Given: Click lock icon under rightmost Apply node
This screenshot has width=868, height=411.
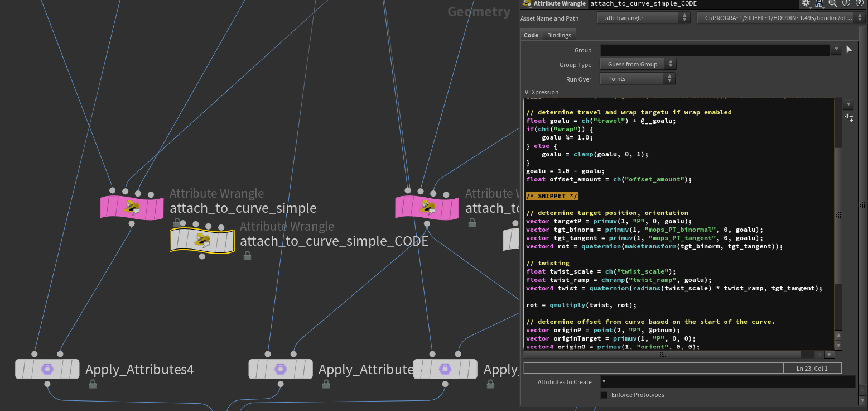Looking at the screenshot, I should pyautogui.click(x=491, y=384).
